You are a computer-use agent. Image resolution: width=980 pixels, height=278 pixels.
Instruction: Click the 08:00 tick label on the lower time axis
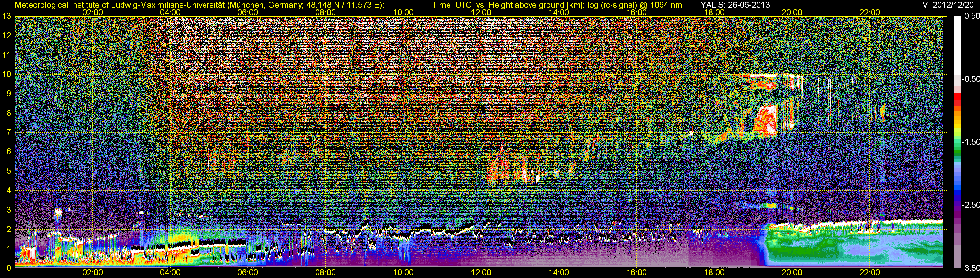(325, 273)
